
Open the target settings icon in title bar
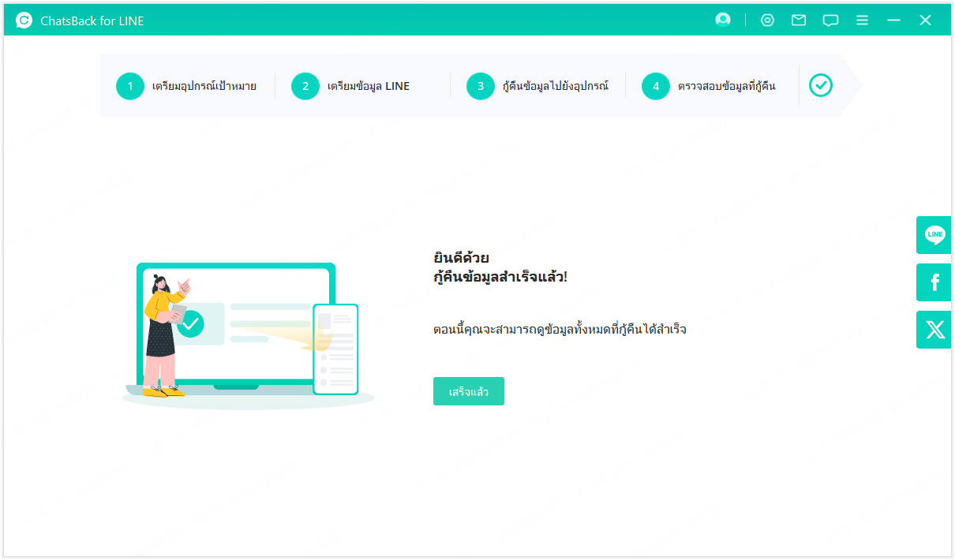point(767,21)
